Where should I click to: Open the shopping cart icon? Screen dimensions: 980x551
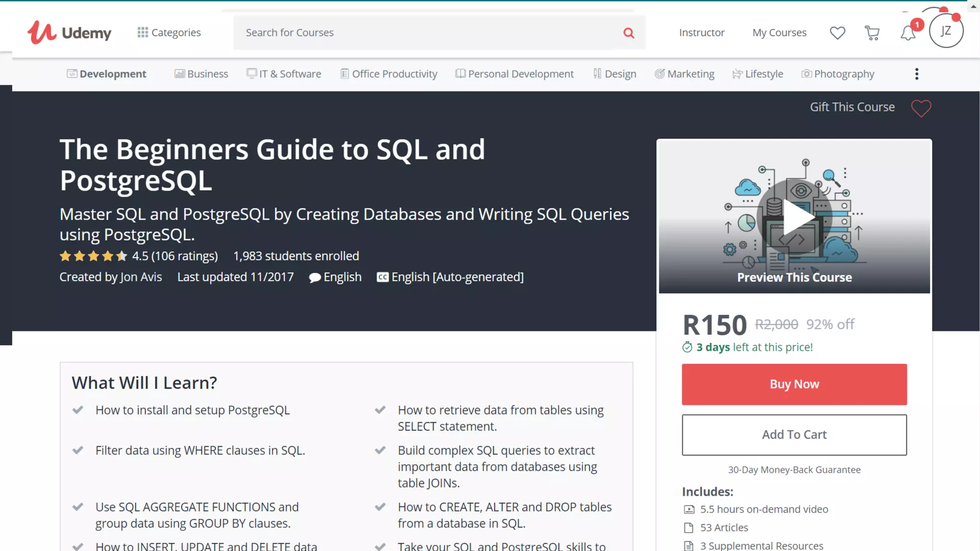(x=872, y=33)
